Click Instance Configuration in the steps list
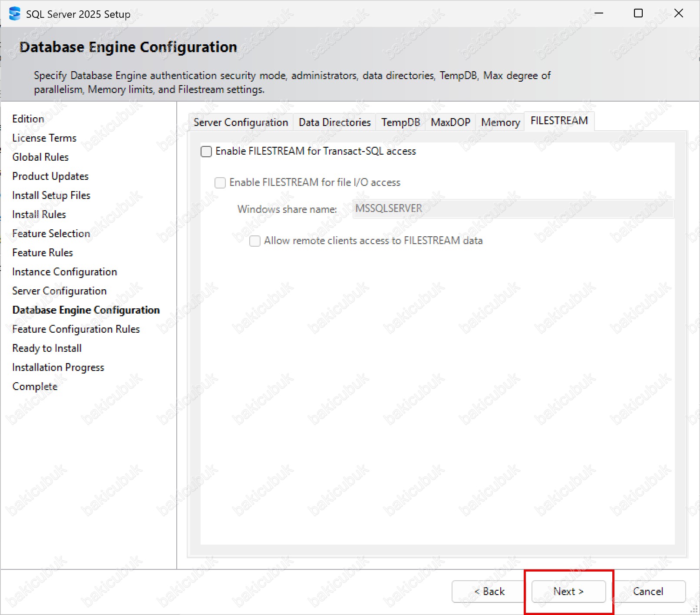The width and height of the screenshot is (700, 615). pos(64,272)
